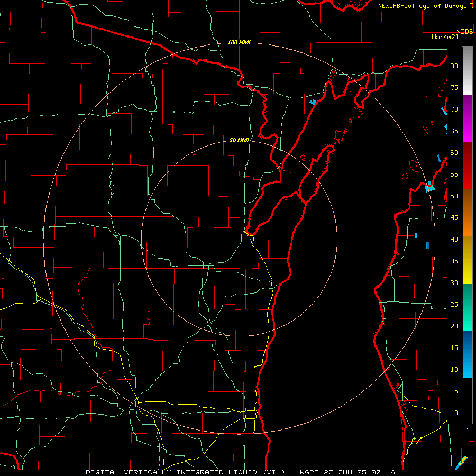Click the cyan echo on the northern lakeshore
The height and width of the screenshot is (476, 476).
pyautogui.click(x=313, y=102)
